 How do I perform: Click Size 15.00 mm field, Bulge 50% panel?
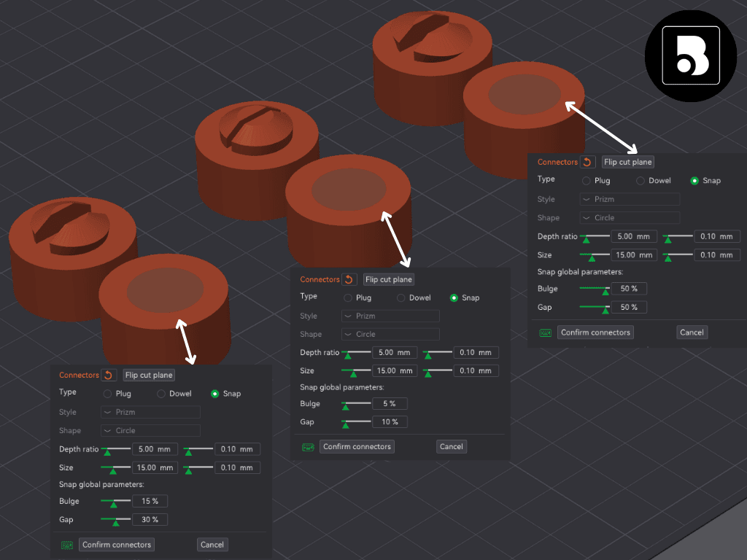point(634,254)
